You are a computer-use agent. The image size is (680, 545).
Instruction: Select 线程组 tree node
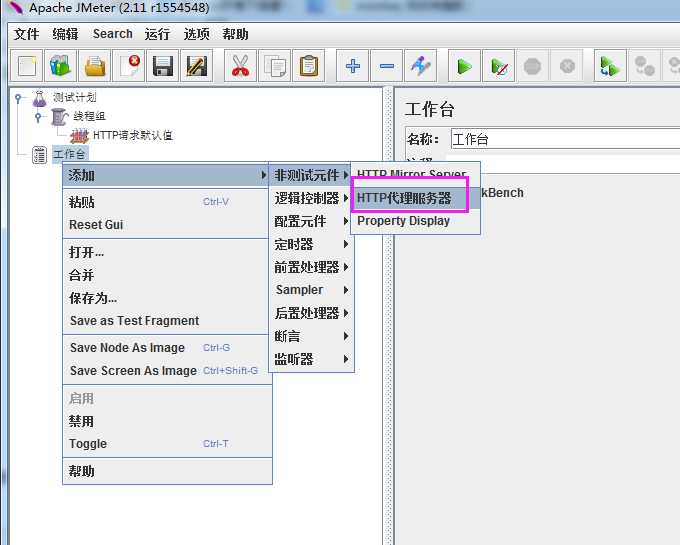[89, 116]
